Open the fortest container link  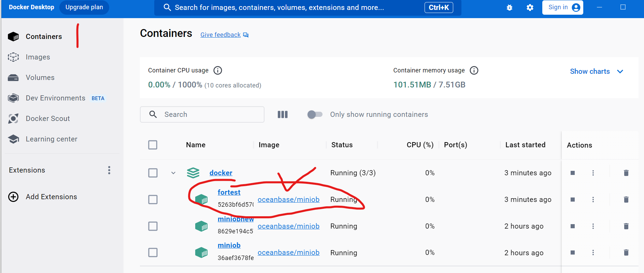[229, 192]
